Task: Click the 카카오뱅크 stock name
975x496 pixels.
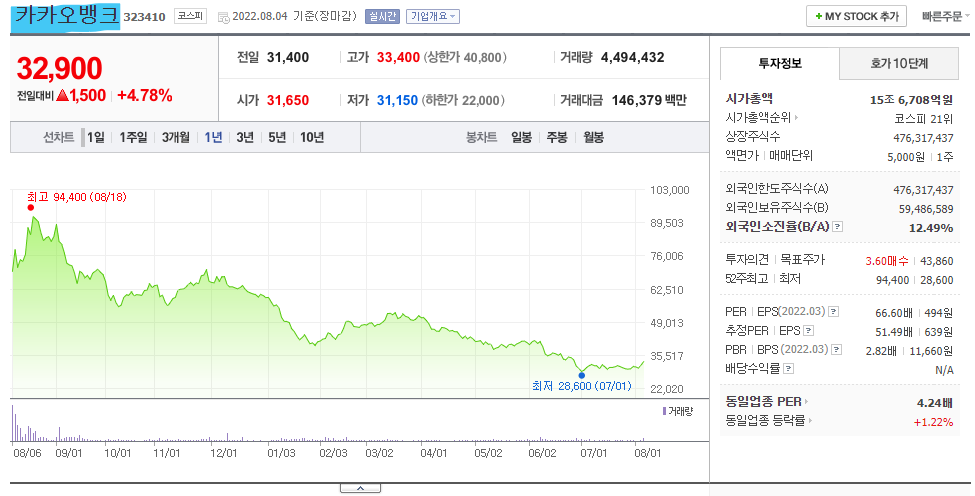Action: click(x=66, y=15)
